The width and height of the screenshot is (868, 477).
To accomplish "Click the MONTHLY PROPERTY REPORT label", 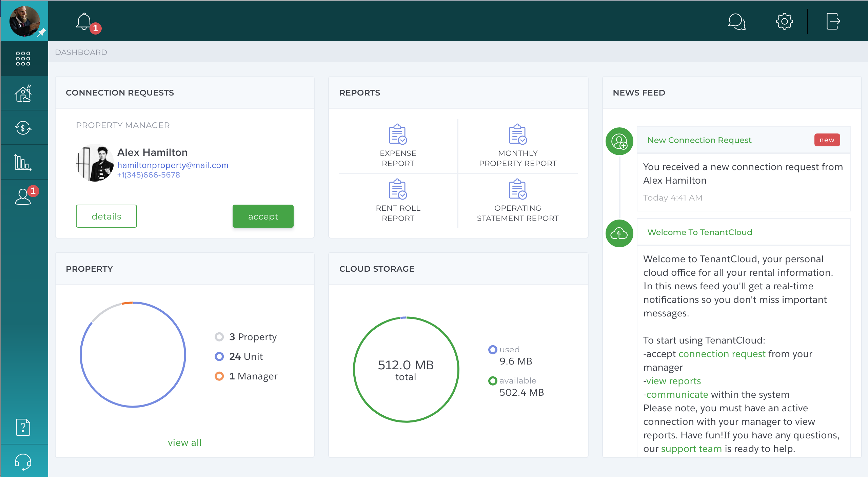I will coord(518,158).
